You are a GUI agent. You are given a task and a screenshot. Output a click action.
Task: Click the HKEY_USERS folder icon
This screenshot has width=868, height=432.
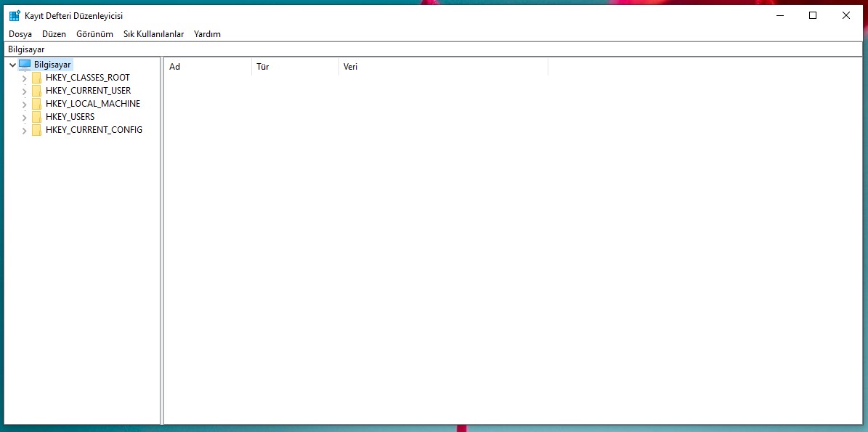coord(37,117)
